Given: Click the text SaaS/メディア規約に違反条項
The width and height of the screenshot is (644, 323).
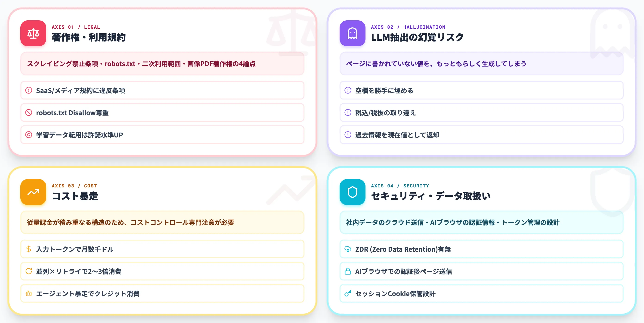Looking at the screenshot, I should [x=80, y=90].
